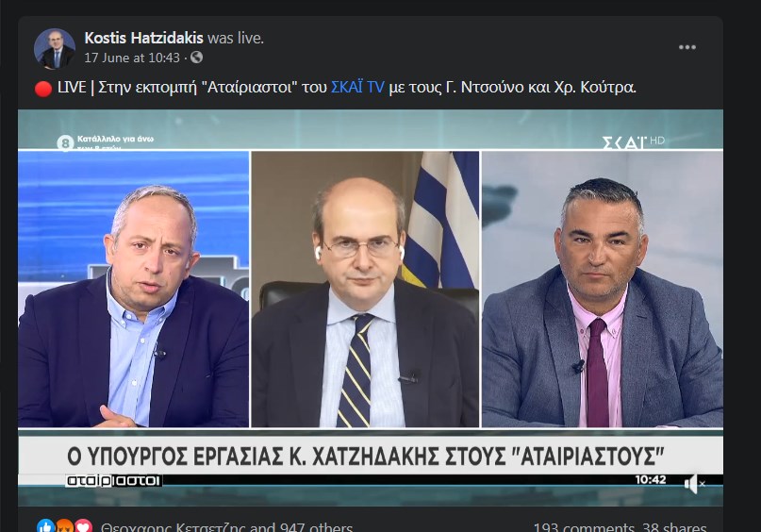
Task: Click the 10:42 clock in video bar
Action: (x=651, y=480)
